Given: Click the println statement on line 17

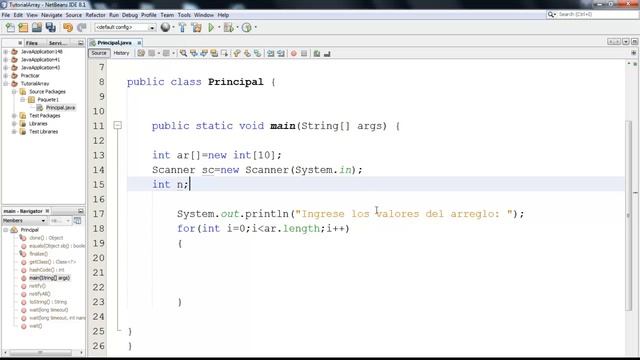Looking at the screenshot, I should coord(350,214).
